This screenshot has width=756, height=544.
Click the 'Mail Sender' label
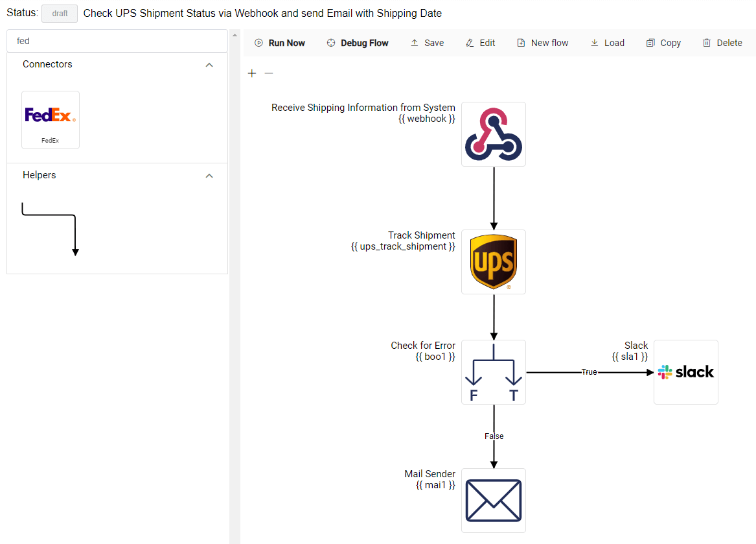pos(430,474)
